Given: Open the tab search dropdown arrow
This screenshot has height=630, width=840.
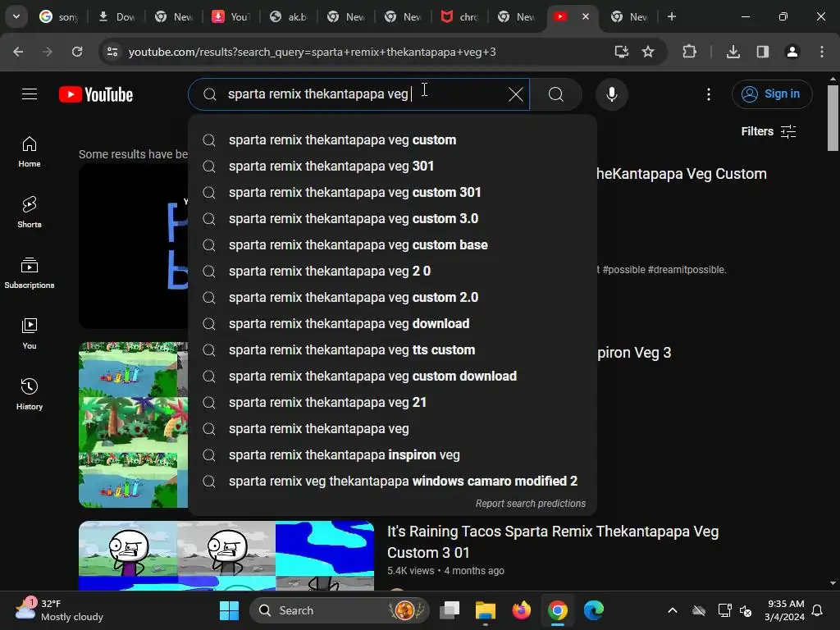Looking at the screenshot, I should [16, 16].
